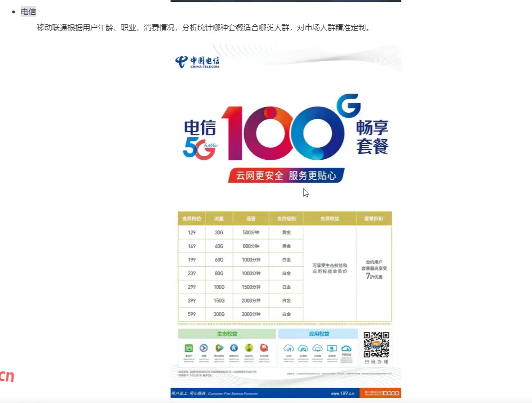This screenshot has width=532, height=403.
Task: Click the 套餐折扣 column header
Action: [x=374, y=218]
